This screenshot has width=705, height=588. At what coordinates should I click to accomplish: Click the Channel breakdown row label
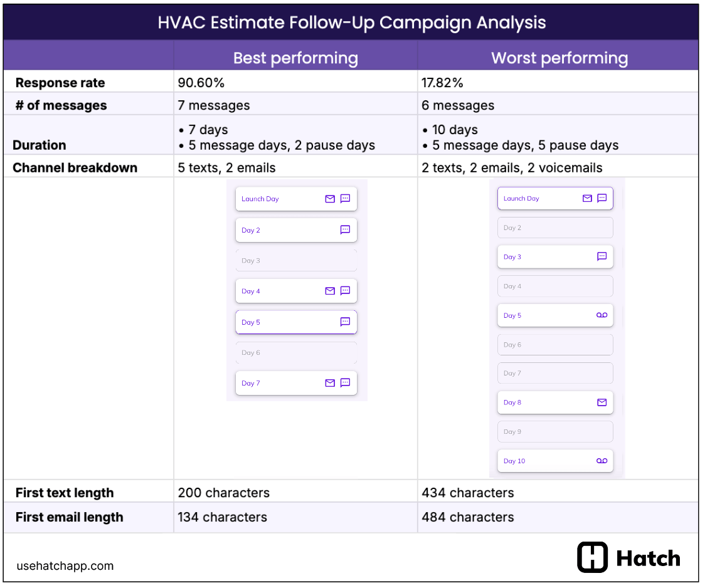click(x=75, y=167)
